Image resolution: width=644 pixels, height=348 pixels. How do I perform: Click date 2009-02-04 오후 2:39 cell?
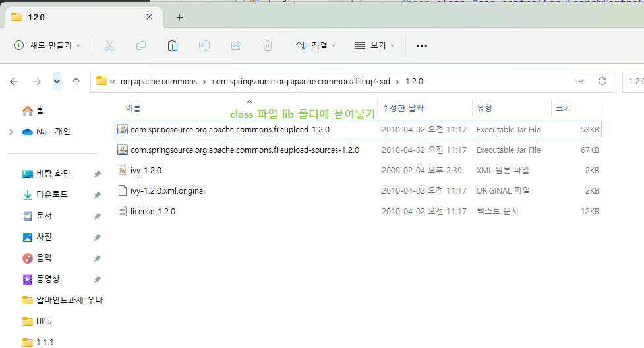coord(421,170)
